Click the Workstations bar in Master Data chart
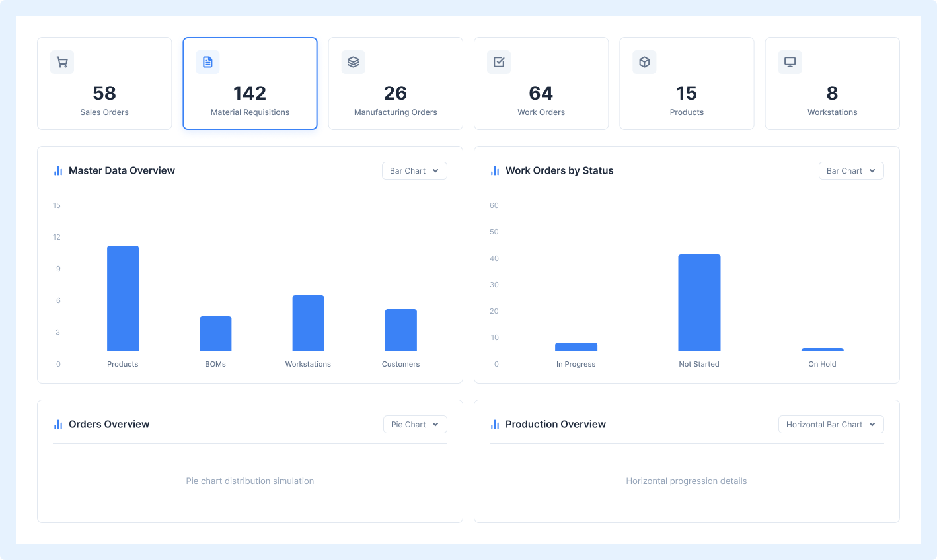 coord(308,324)
